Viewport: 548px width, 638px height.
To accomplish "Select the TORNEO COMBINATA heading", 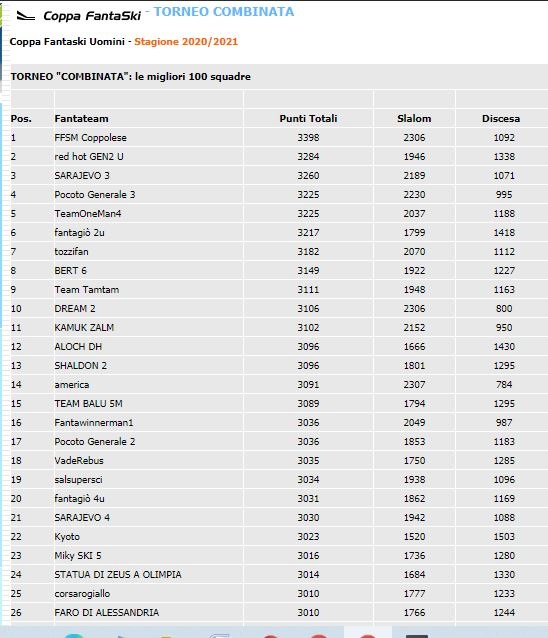I will [x=224, y=12].
